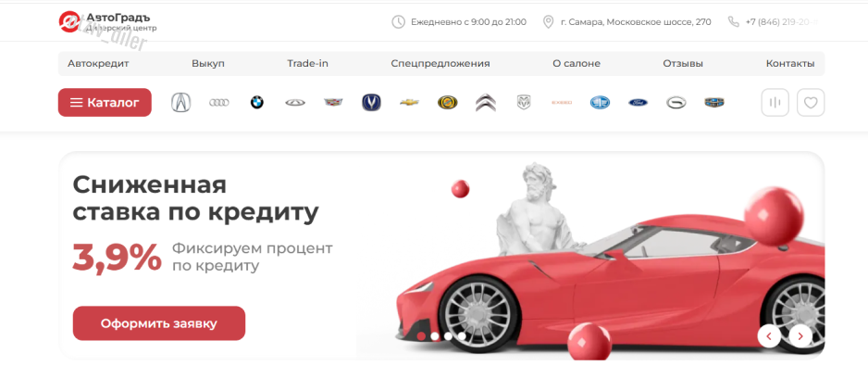Switch to the second slide dot
Image resolution: width=868 pixels, height=391 pixels.
click(435, 336)
